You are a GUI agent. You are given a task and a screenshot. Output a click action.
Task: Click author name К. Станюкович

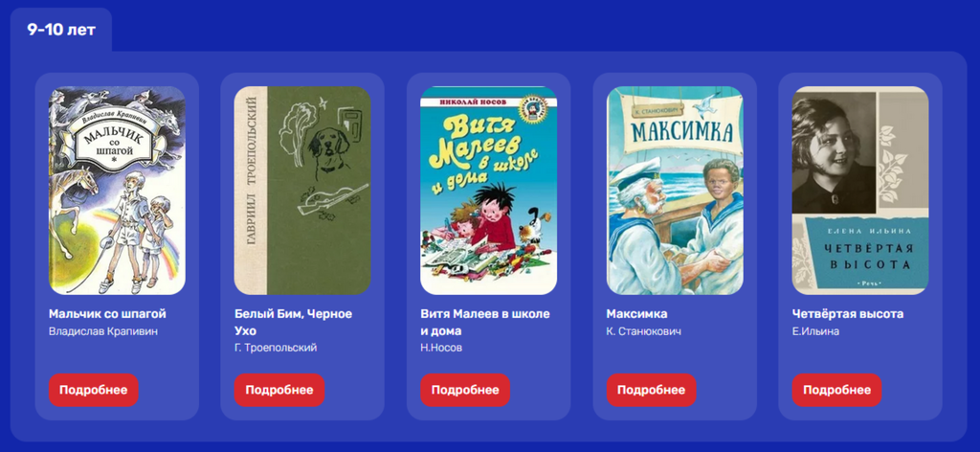(644, 331)
